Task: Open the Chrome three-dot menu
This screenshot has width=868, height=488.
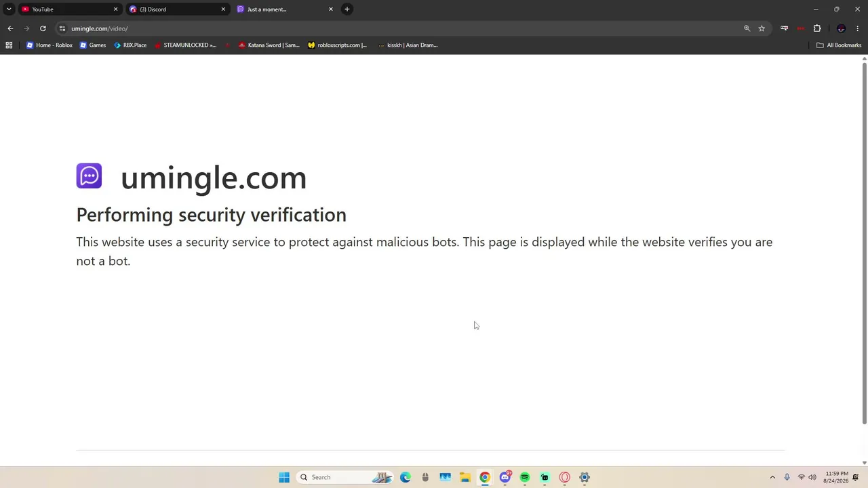Action: (858, 28)
